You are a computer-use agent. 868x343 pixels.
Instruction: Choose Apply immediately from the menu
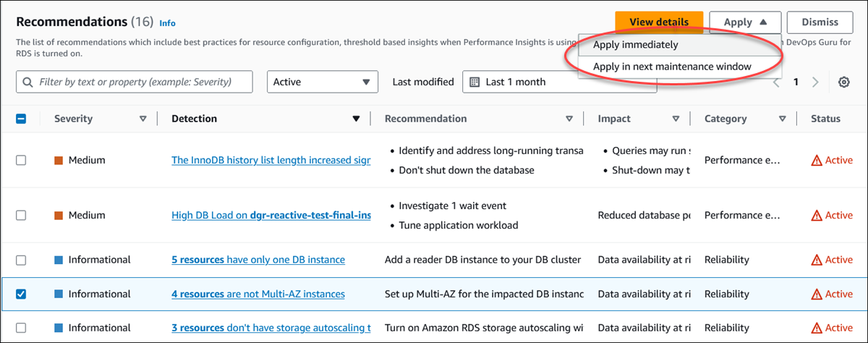click(x=635, y=45)
